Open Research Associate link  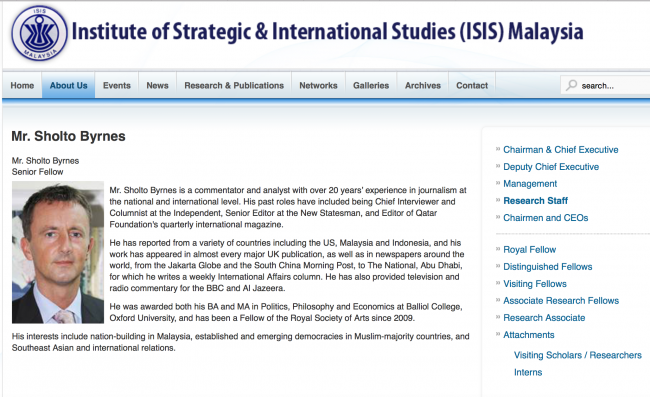click(x=544, y=317)
